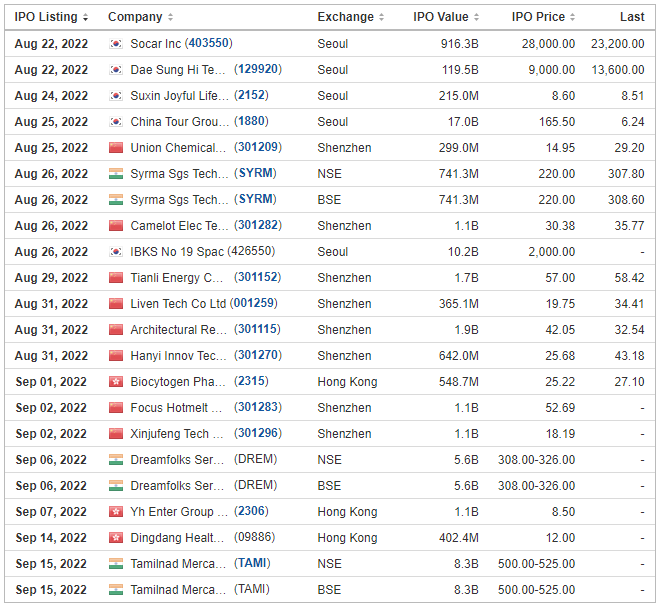The width and height of the screenshot is (660, 609).
Task: Click China flag beside Liven Tech Co Ltd
Action: (116, 303)
